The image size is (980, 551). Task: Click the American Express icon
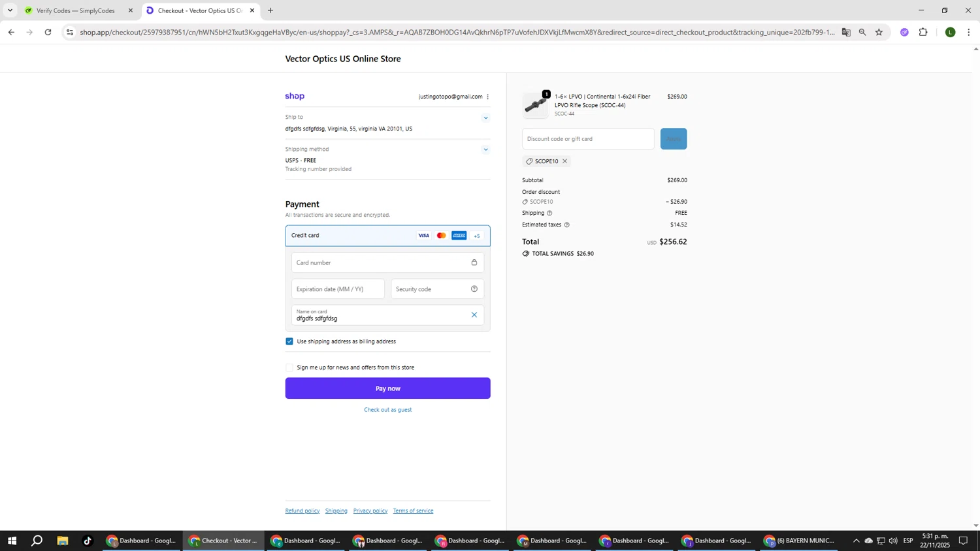(459, 236)
